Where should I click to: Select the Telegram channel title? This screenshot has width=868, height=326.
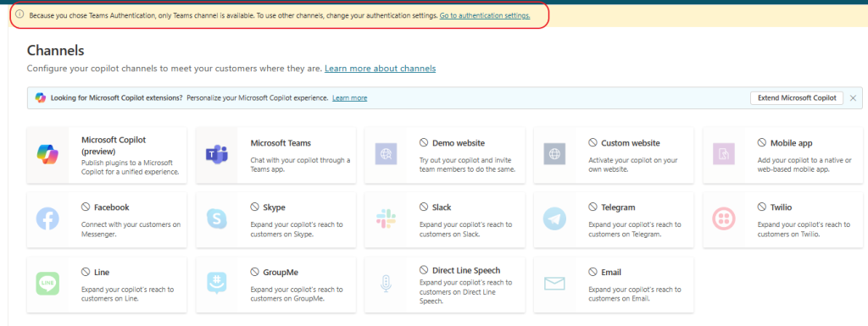coord(618,207)
